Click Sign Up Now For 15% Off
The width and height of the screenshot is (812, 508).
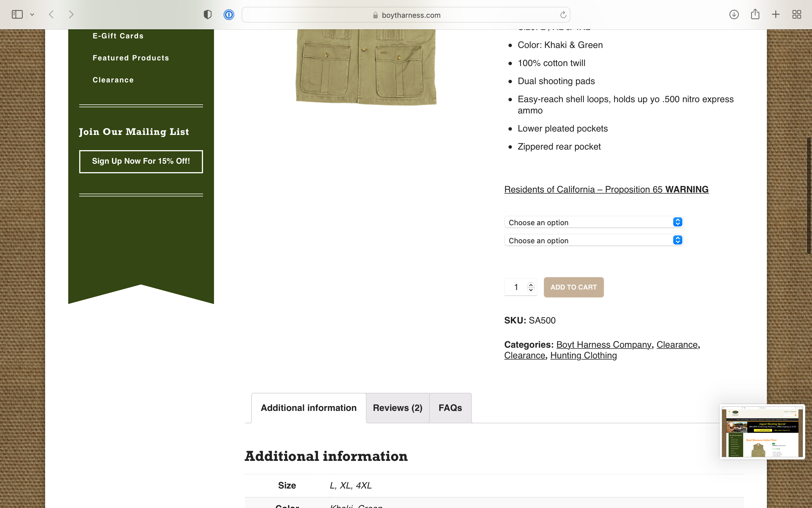[x=141, y=162]
